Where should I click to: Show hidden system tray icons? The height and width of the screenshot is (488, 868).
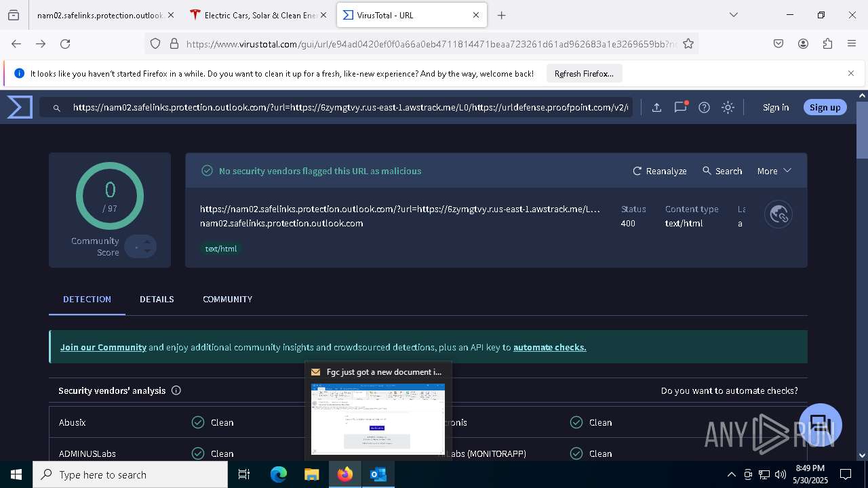click(x=731, y=474)
